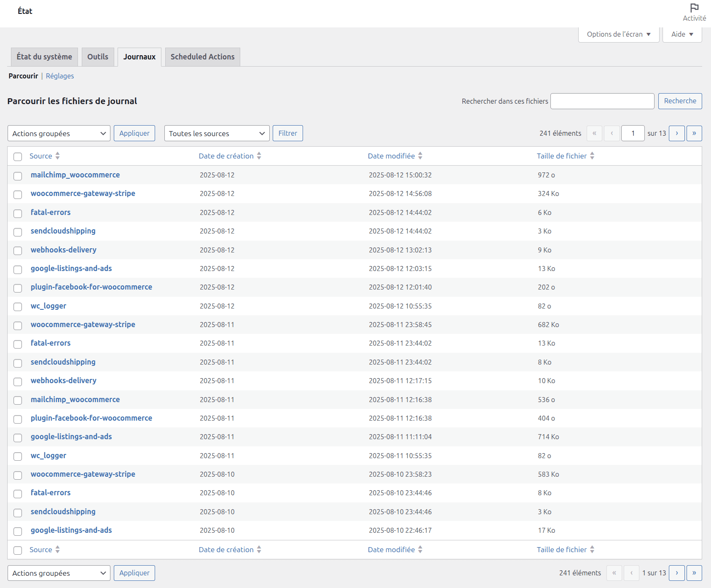Screen dimensions: 711x588
Task: Select the mailchimp_woocommerce row checkbox
Action: [17, 176]
